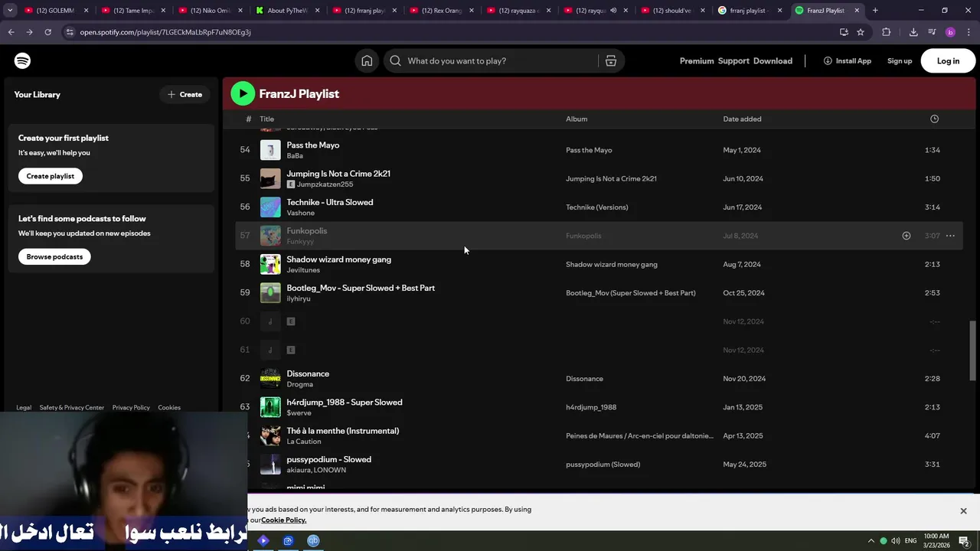
Task: Open Cookie Policy link in banner
Action: point(283,520)
